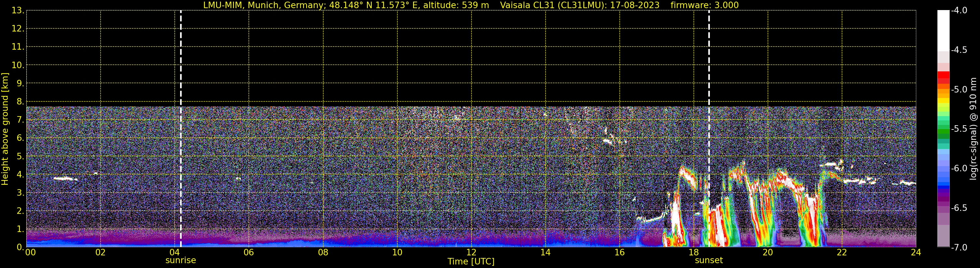Click the '1.' height axis tick label

click(20, 229)
